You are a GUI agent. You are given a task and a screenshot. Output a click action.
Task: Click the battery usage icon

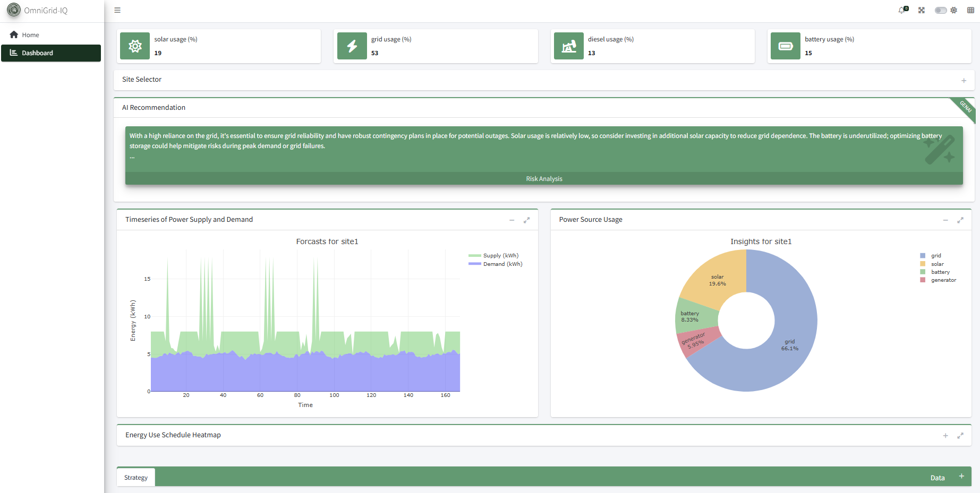786,46
